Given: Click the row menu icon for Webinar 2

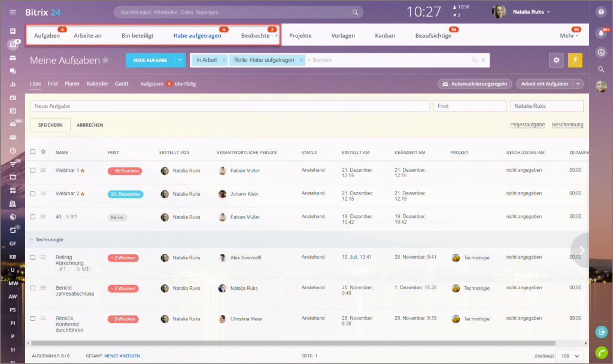Looking at the screenshot, I should coord(43,193).
